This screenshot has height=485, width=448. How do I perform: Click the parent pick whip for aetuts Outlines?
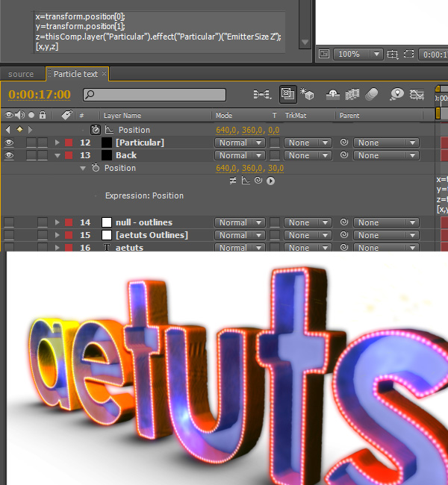[x=344, y=235]
